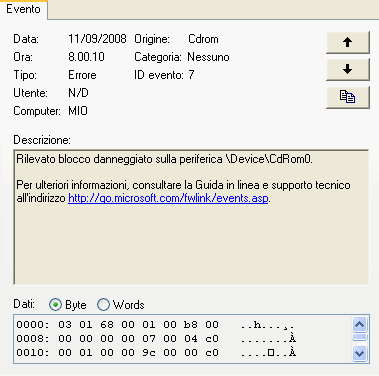379x376 pixels.
Task: Go to next event with down arrow
Action: pyautogui.click(x=348, y=69)
